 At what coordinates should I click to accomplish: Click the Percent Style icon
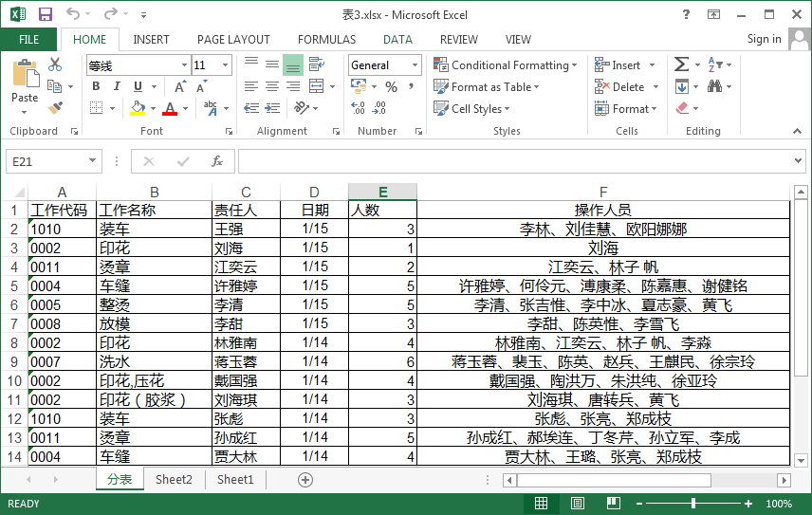click(x=391, y=86)
